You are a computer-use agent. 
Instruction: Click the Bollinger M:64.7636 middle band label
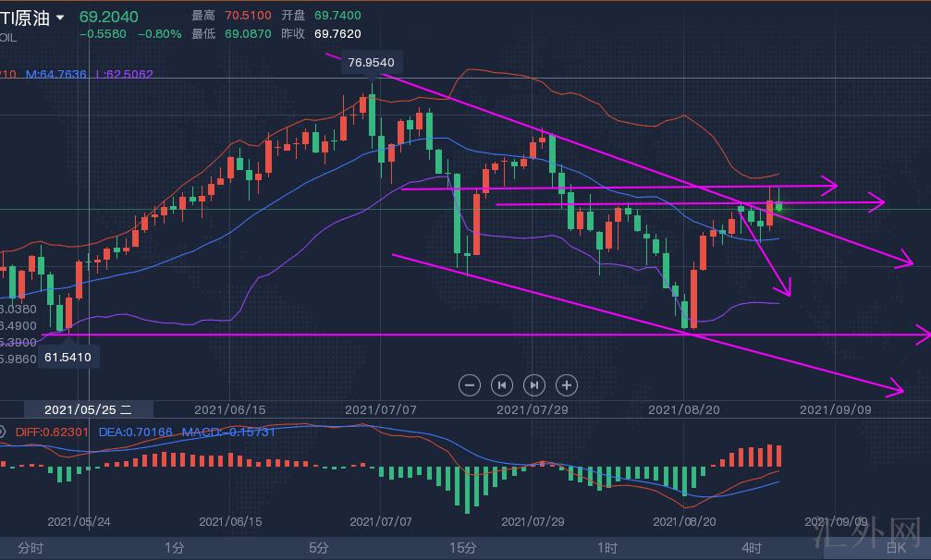point(56,74)
